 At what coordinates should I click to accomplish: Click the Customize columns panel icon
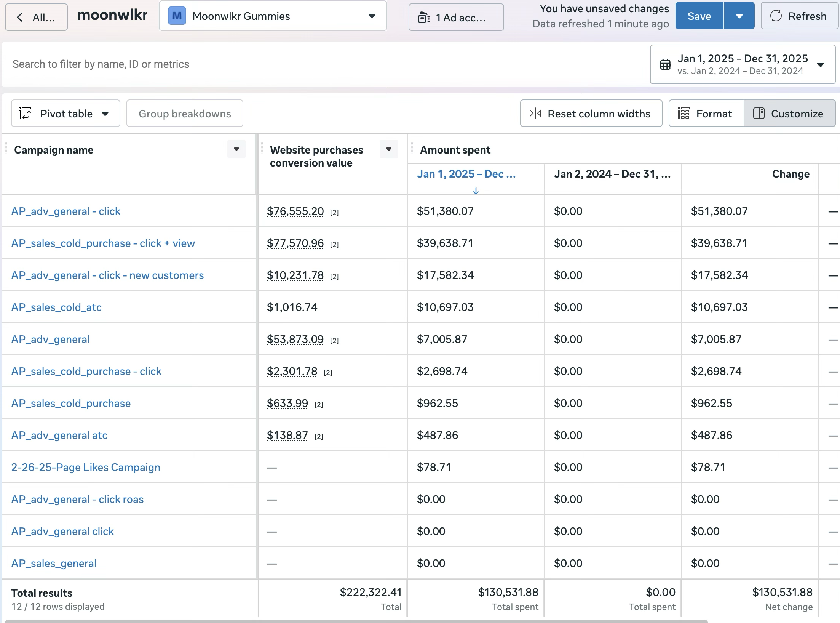(x=759, y=114)
